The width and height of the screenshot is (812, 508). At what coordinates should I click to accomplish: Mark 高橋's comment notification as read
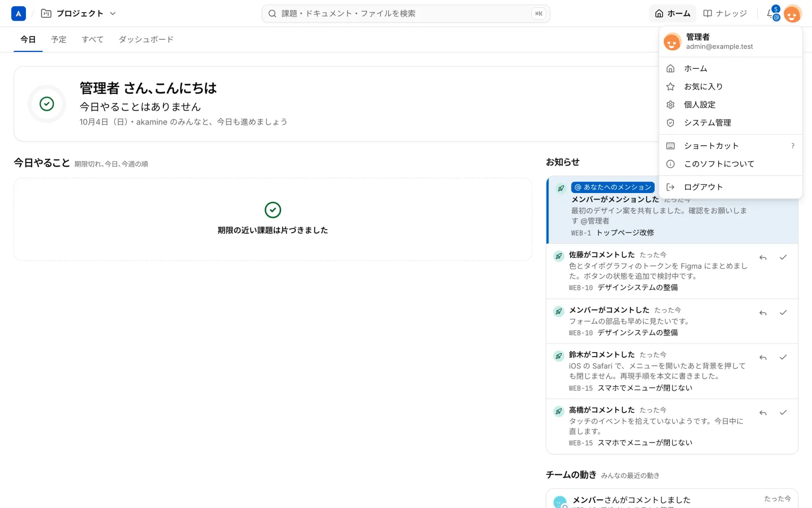click(x=783, y=413)
